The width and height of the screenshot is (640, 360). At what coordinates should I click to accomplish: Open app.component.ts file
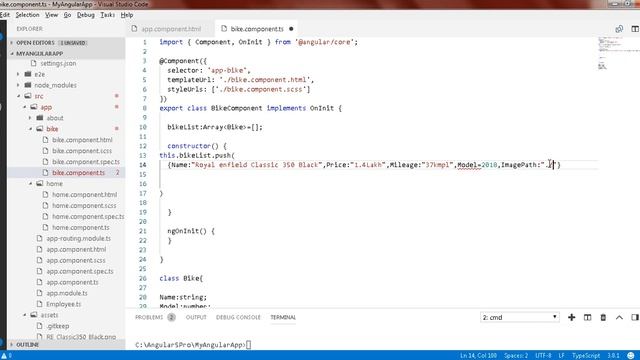(x=72, y=282)
